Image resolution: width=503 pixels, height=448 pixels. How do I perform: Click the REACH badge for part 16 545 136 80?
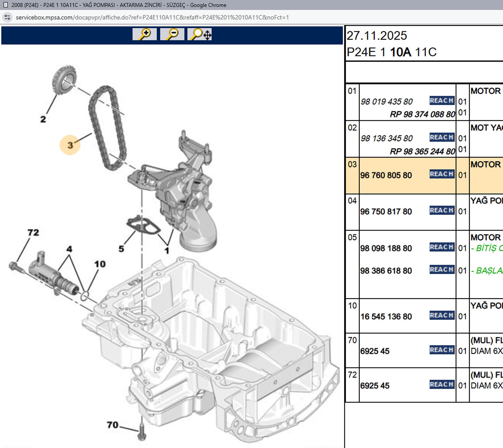[442, 315]
